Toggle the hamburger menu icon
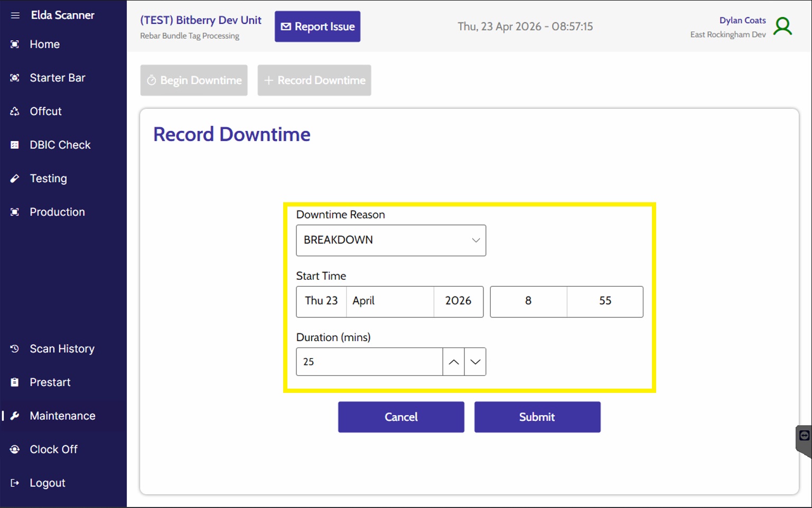The width and height of the screenshot is (812, 508). pyautogui.click(x=15, y=15)
